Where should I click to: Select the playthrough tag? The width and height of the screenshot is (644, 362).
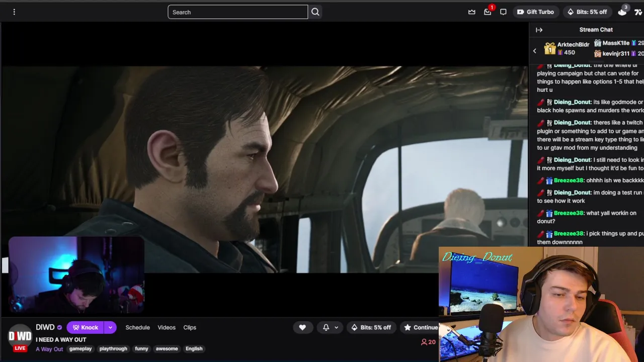[x=113, y=348]
